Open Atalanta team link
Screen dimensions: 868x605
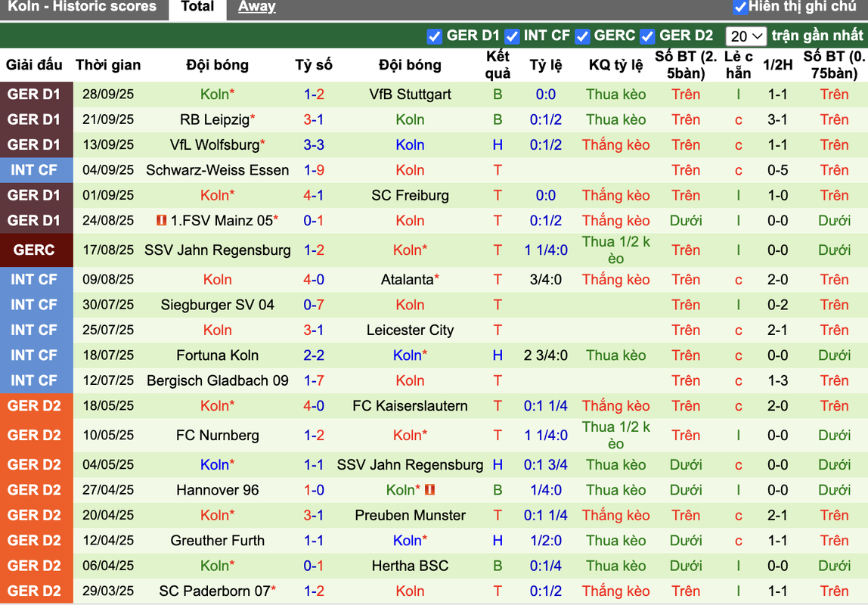pyautogui.click(x=407, y=280)
